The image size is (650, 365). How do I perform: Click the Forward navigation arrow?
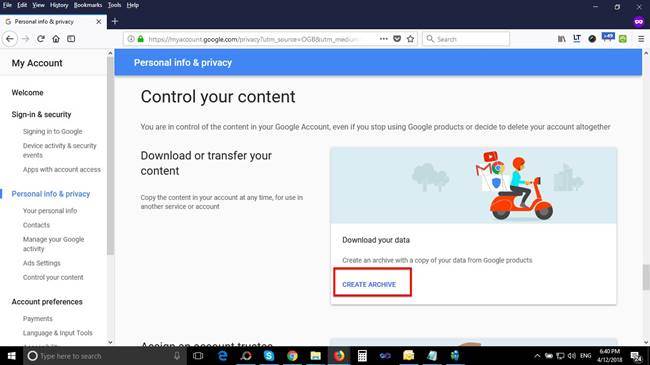click(25, 39)
